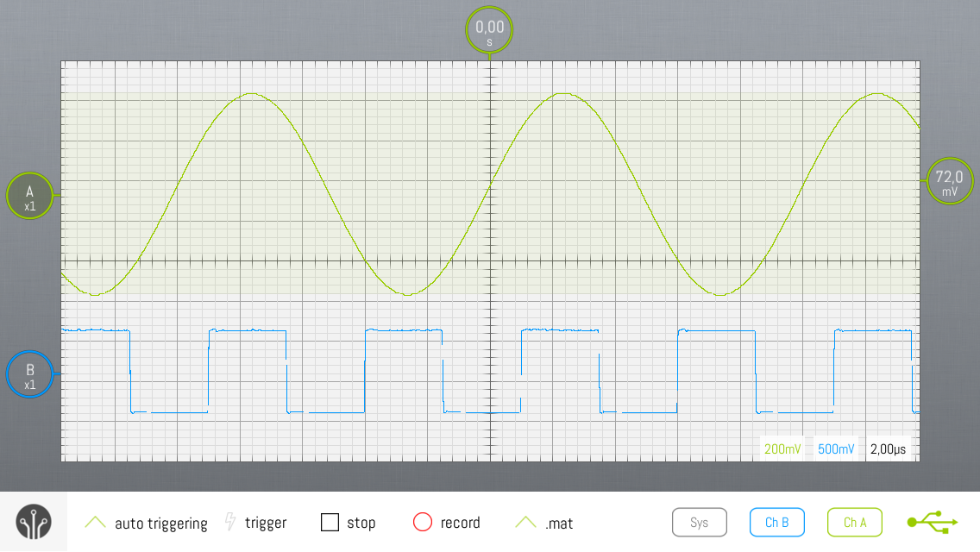Click the 72,0 mV trigger level marker
Screen dimensions: 980x552
(x=949, y=182)
